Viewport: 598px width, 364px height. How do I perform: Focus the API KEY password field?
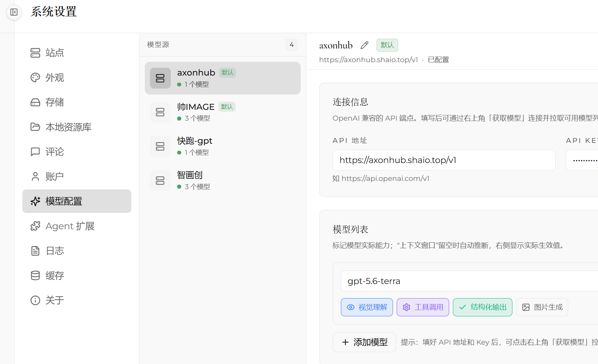(582, 160)
